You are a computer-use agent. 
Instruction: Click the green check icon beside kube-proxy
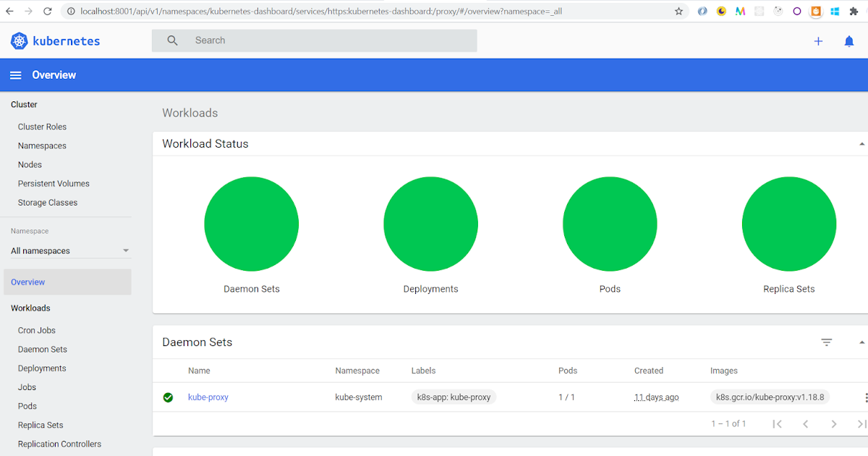[x=168, y=397]
